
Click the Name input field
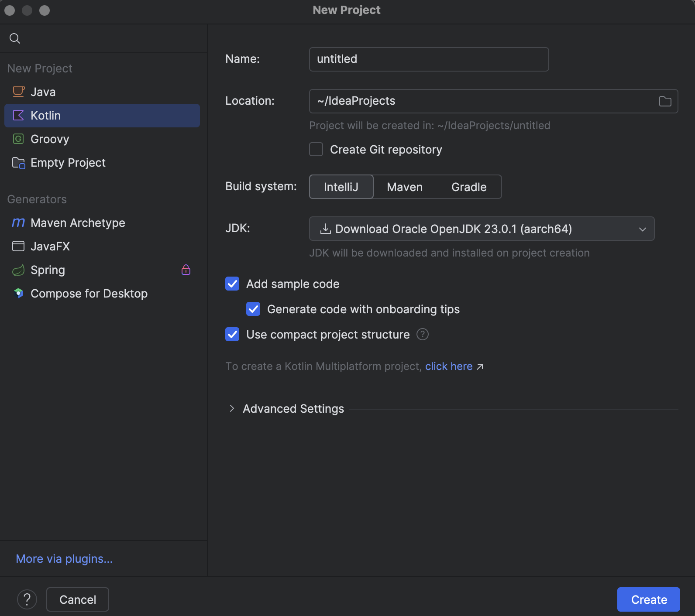[x=429, y=59]
